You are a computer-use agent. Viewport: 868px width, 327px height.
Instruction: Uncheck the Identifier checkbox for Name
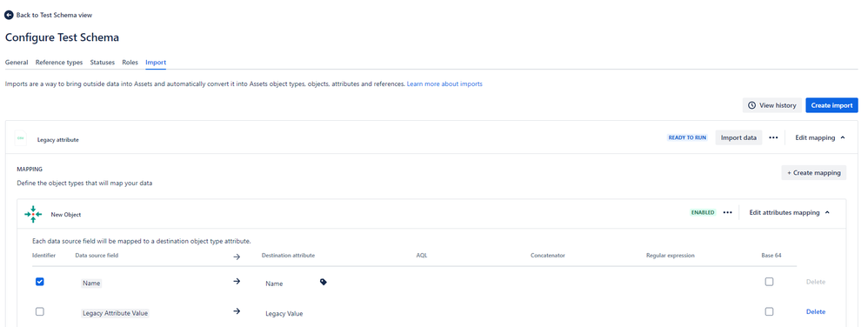click(x=40, y=282)
